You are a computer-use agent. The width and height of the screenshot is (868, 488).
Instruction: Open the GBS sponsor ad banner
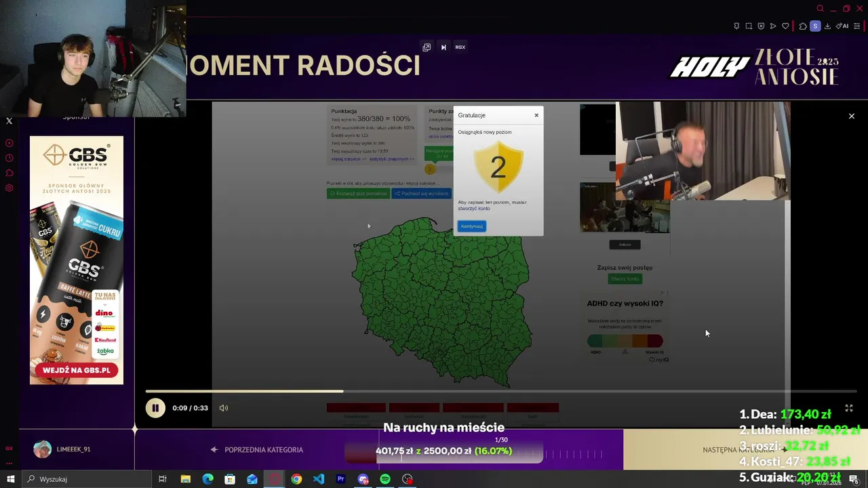click(x=77, y=260)
